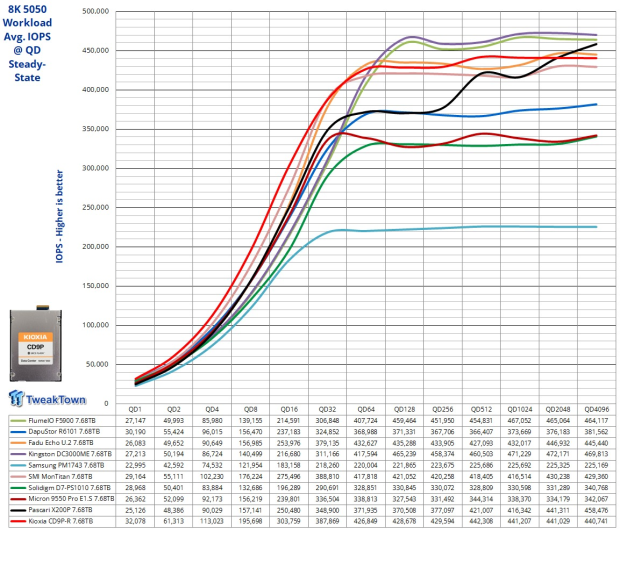Click the DapuStor R6101 legend color line
Image resolution: width=620 pixels, height=568 pixels.
[18, 432]
